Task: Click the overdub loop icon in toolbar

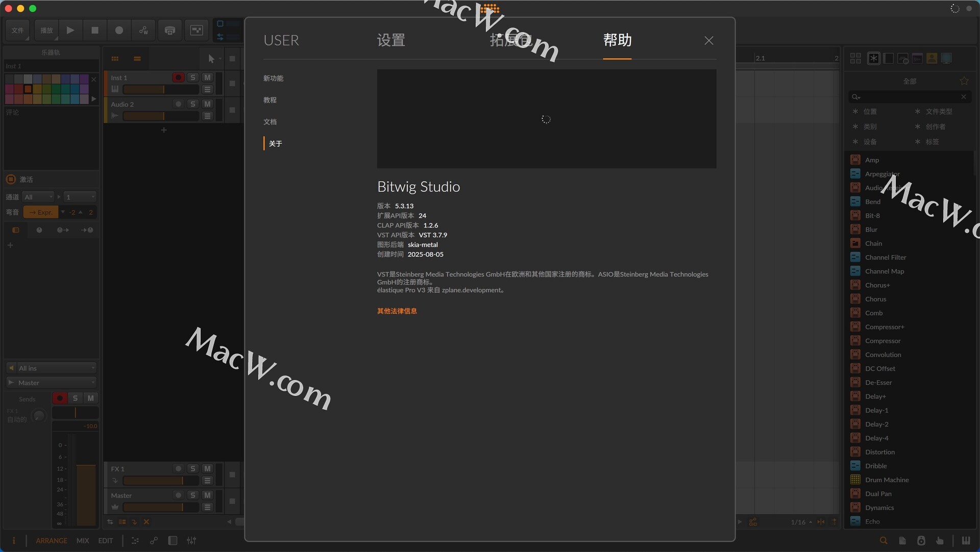Action: [170, 30]
